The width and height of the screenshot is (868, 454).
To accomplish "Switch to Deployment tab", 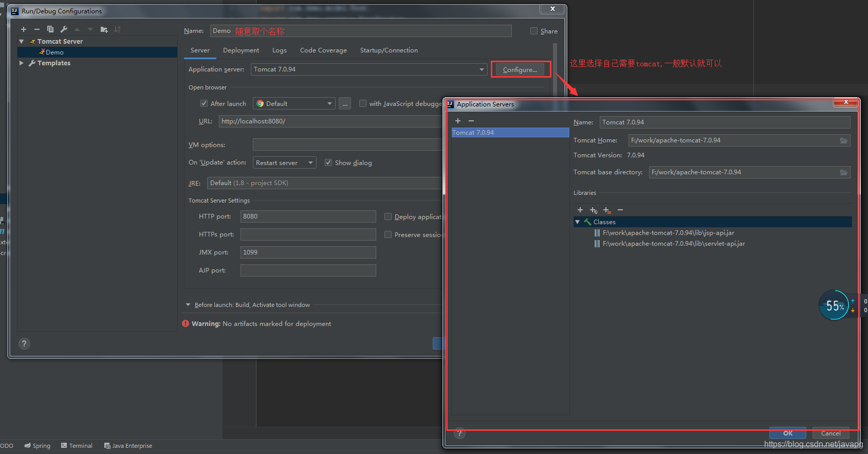I will pyautogui.click(x=241, y=50).
